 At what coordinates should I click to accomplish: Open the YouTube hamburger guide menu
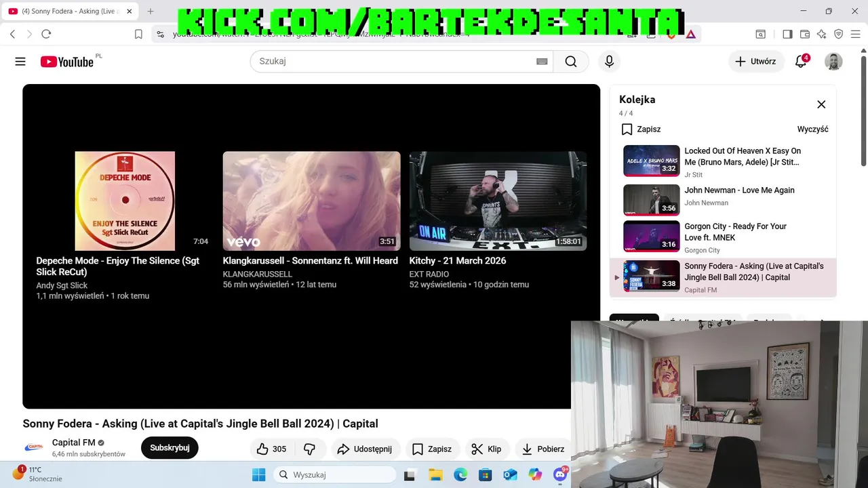point(20,62)
